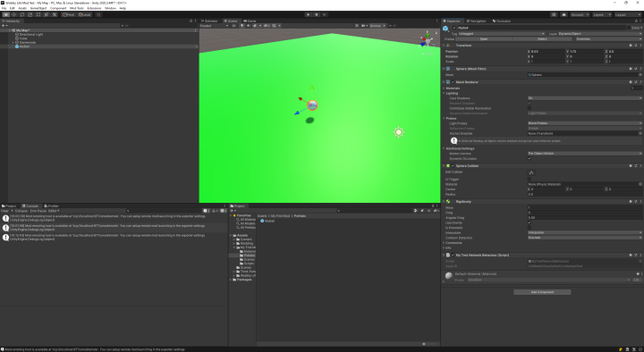
Task: Expand the Gamemode object in Hierarchy
Action: [x=13, y=43]
